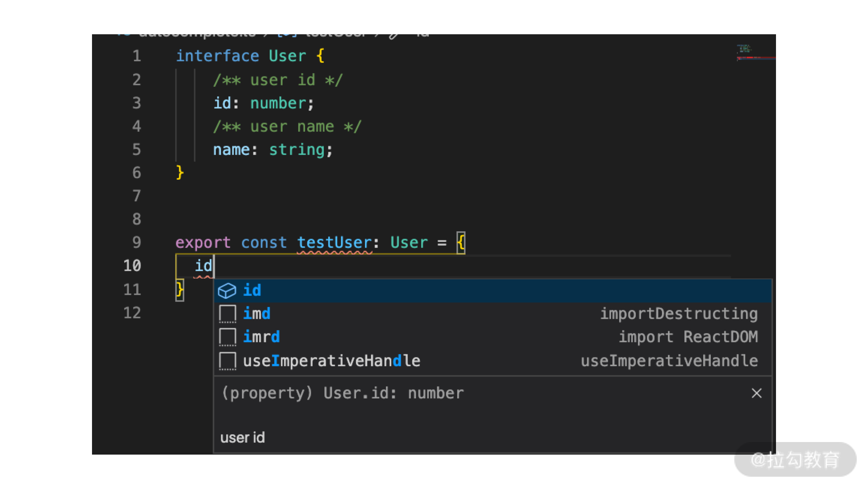
Task: Click line number 9 in the gutter
Action: [x=137, y=242]
